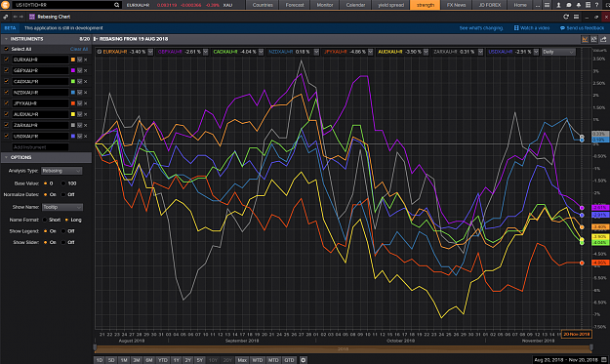Remove GBPXAU=R instrument with its X icon
Image resolution: width=610 pixels, height=364 pixels.
86,70
